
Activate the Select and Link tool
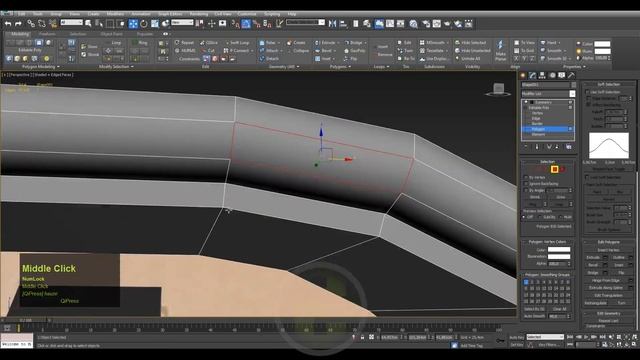(x=31, y=24)
